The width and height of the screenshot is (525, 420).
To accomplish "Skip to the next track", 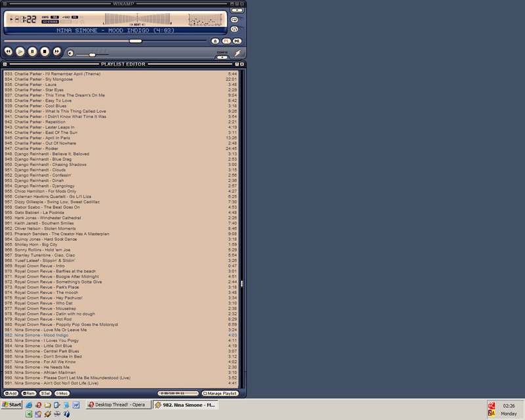I will point(57,51).
